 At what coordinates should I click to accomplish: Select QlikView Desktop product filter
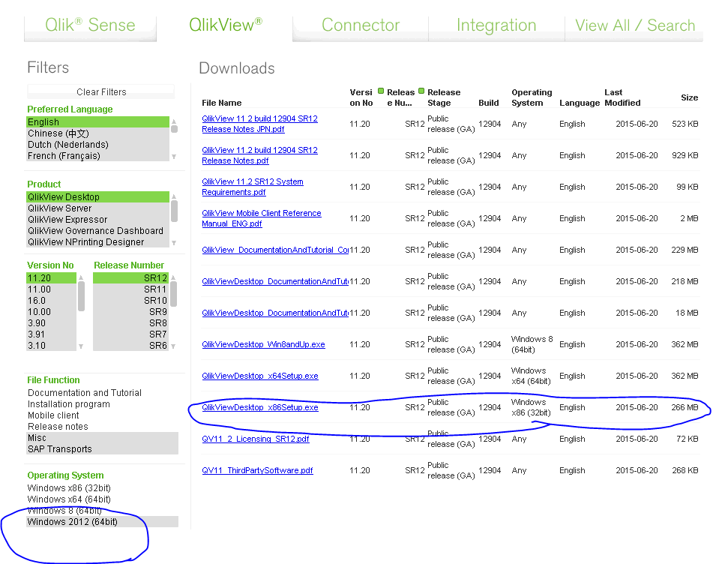click(x=98, y=197)
